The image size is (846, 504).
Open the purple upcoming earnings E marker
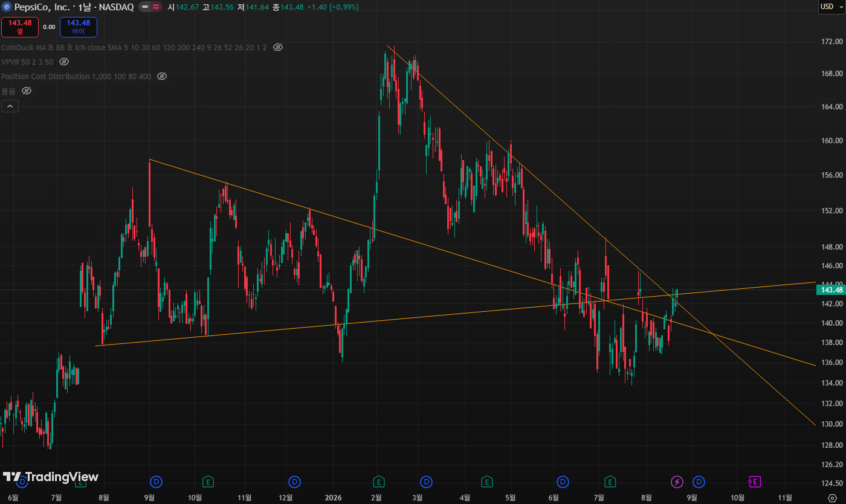(755, 482)
